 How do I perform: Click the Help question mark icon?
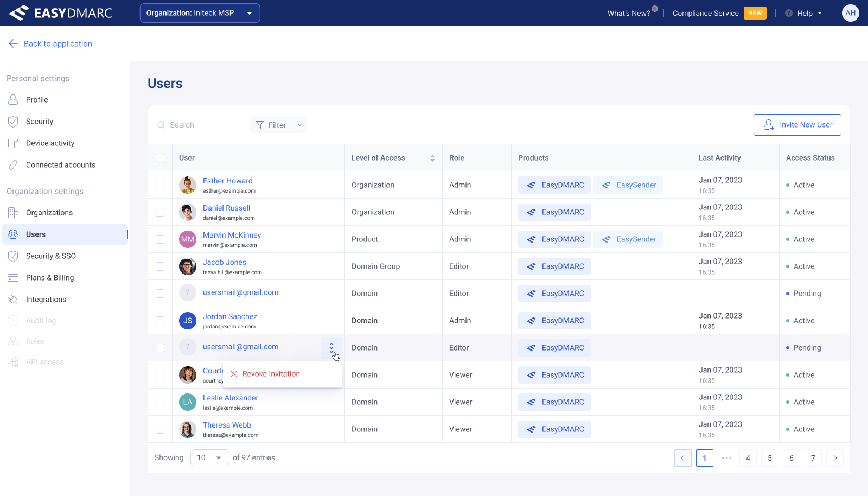(x=789, y=13)
